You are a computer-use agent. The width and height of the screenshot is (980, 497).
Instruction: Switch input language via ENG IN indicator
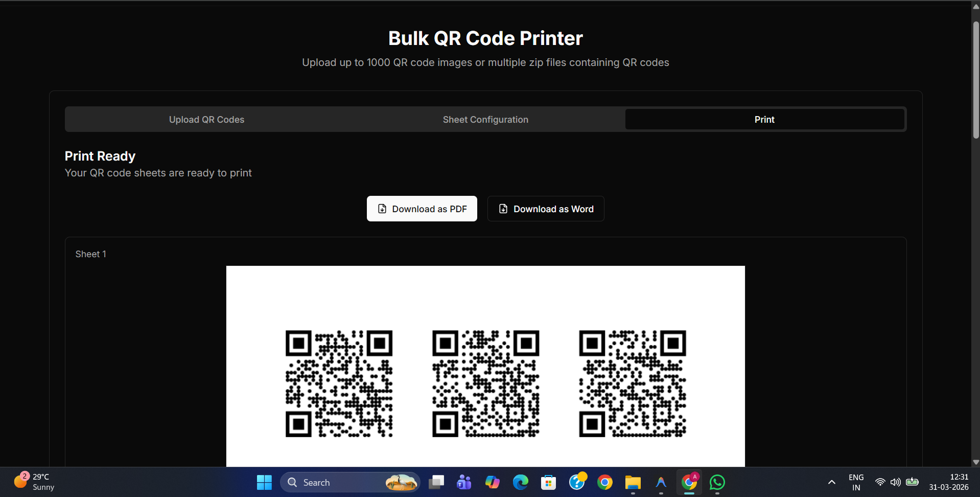tap(856, 482)
